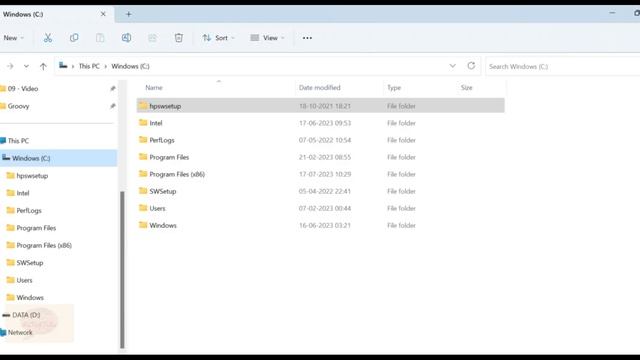Minimize the File Explorer window

pos(612,13)
